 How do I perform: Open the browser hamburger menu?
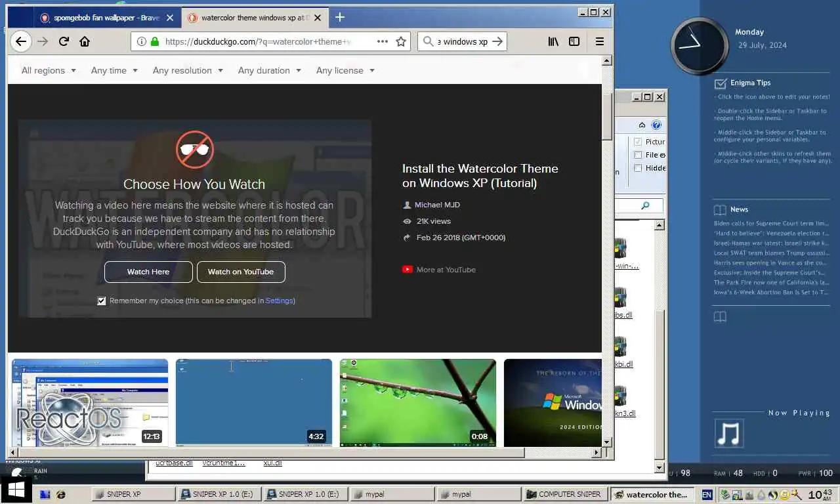point(599,41)
